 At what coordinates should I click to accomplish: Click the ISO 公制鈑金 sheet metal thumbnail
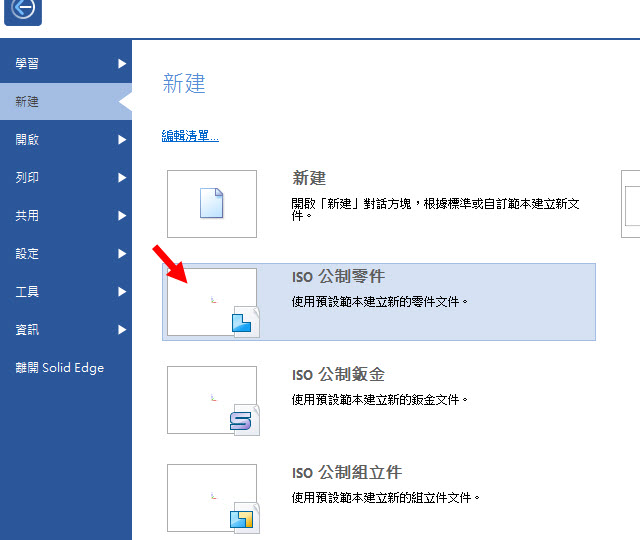[x=212, y=400]
